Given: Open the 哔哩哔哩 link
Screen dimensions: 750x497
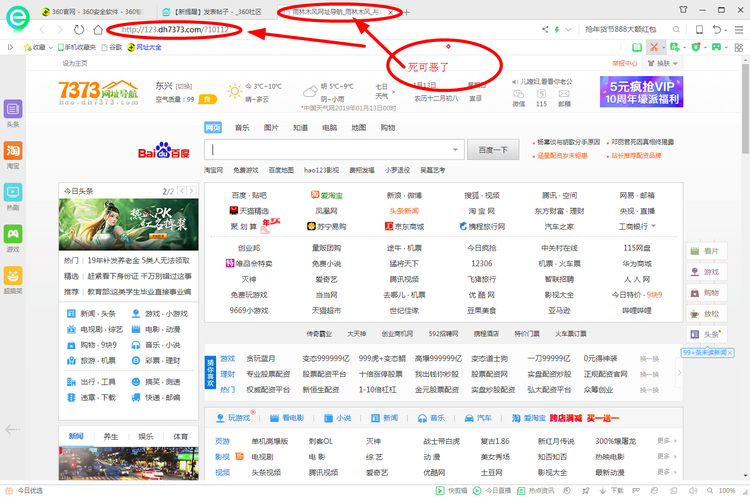Looking at the screenshot, I should pyautogui.click(x=637, y=310).
